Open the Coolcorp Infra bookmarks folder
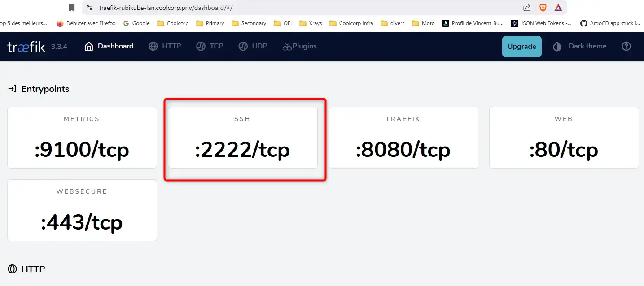 click(351, 23)
